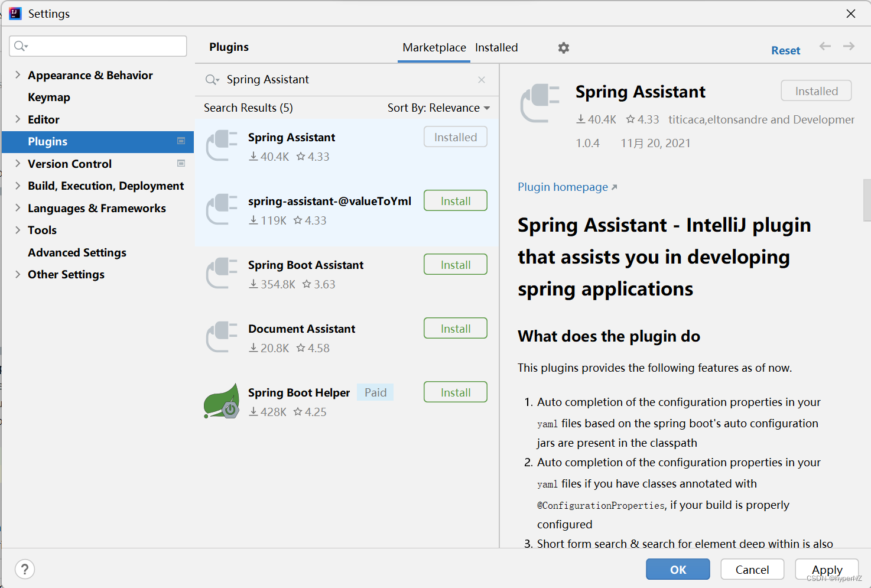This screenshot has height=588, width=871.
Task: Open the Plugin homepage link
Action: click(x=567, y=187)
